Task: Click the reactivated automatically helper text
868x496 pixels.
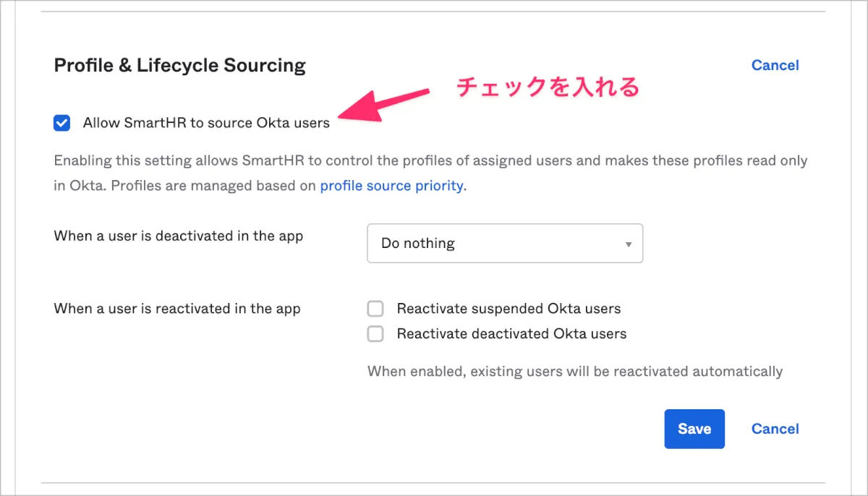Action: 574,372
